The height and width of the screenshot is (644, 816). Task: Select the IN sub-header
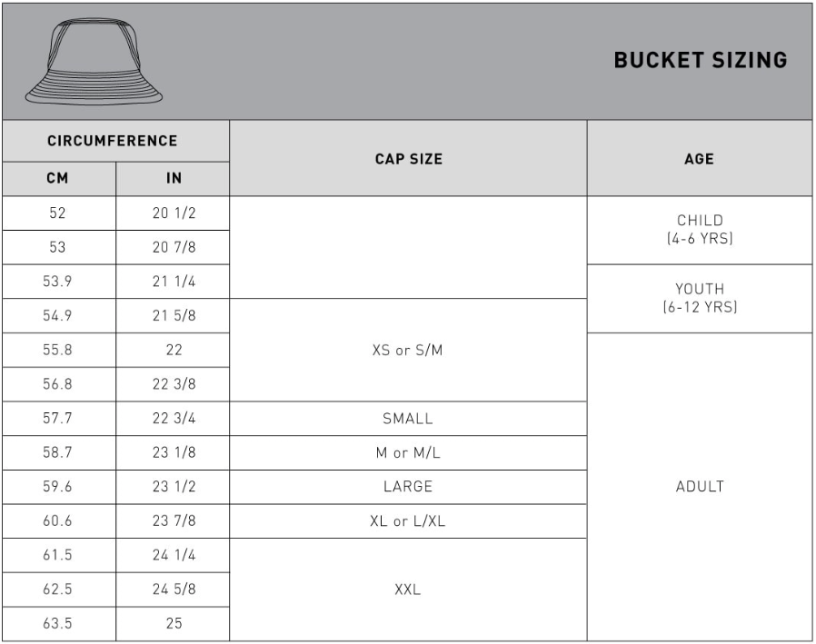tap(173, 178)
